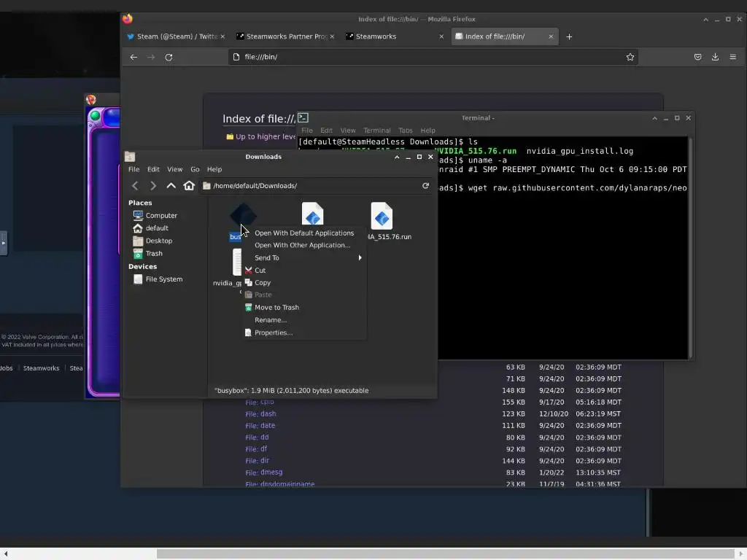Image resolution: width=747 pixels, height=560 pixels.
Task: Expand the Send To submenu
Action: (x=304, y=257)
